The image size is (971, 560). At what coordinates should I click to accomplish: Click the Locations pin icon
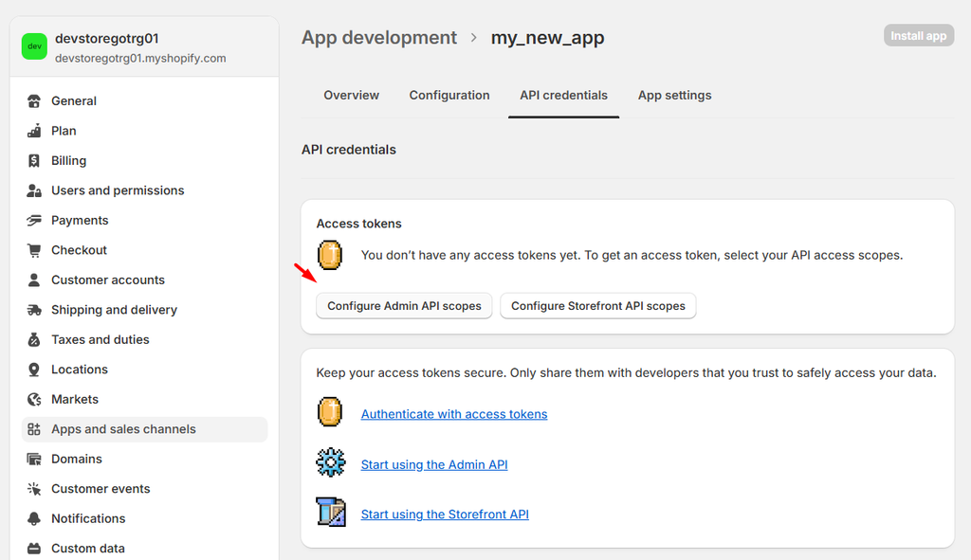click(x=34, y=370)
